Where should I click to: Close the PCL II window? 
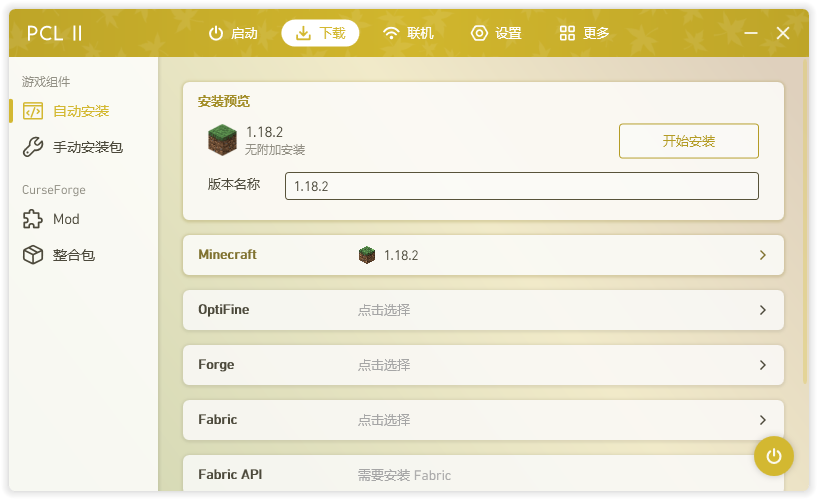[783, 33]
